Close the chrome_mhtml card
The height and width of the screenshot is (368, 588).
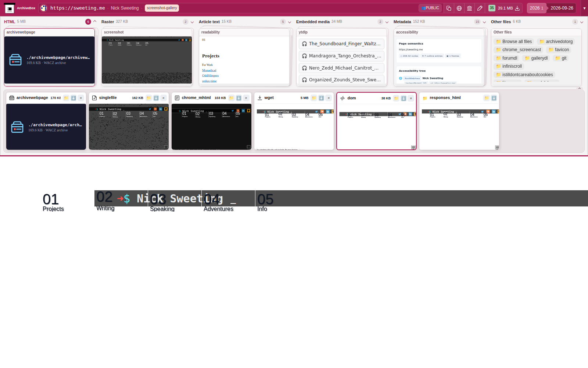[x=246, y=98]
